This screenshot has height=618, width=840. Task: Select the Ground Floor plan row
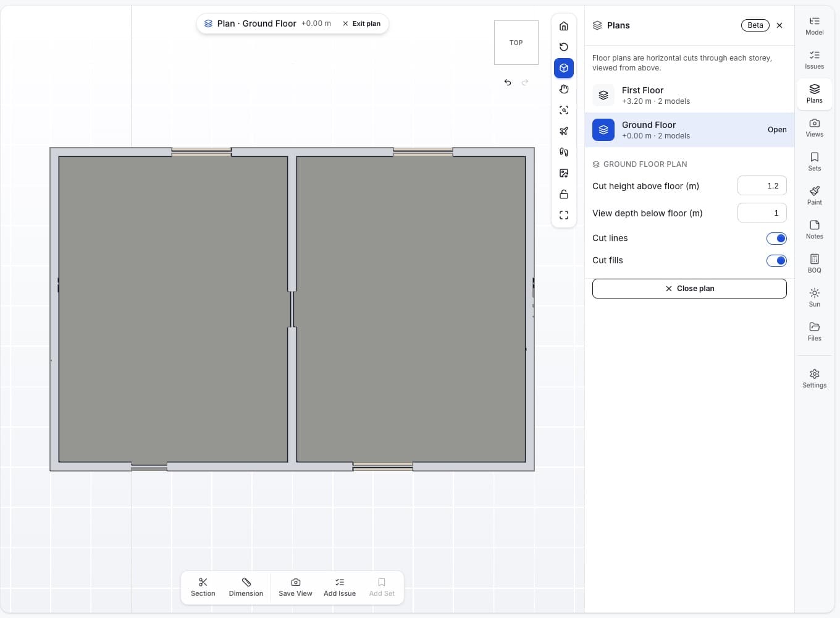point(689,130)
